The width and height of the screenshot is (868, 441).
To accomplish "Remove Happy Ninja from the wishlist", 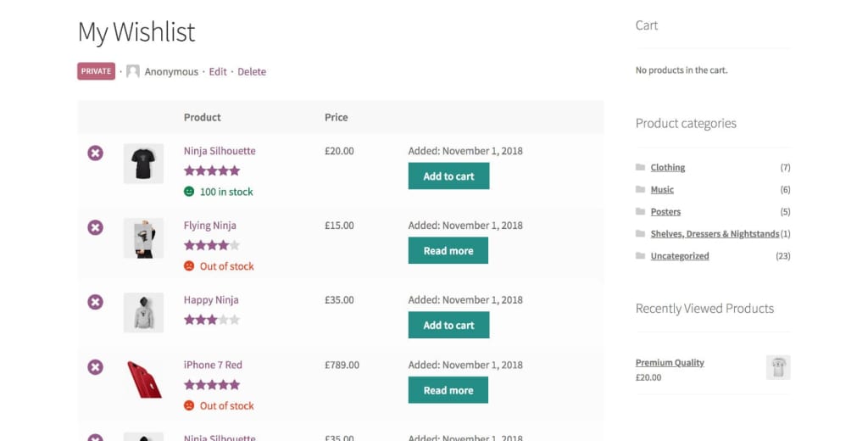I will pos(95,302).
